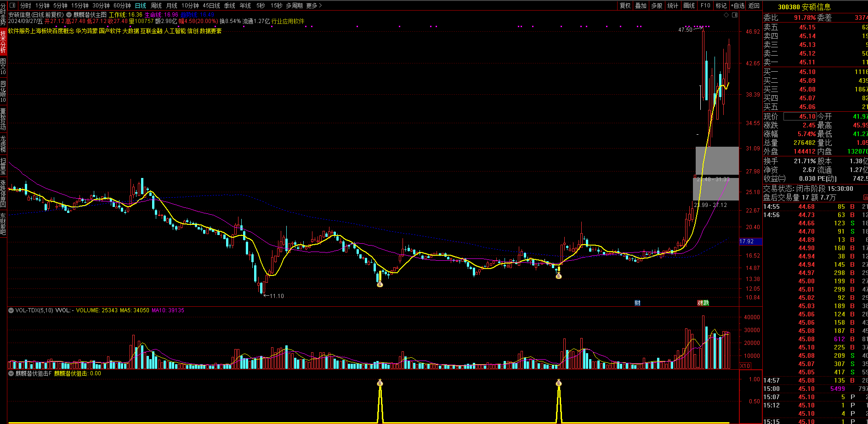Click the diamond icon at chart top-right
The image size is (868, 424).
click(726, 15)
